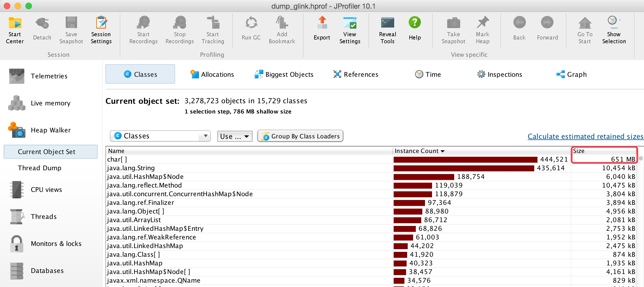Switch to the Time tab
This screenshot has width=644, height=287.
428,74
